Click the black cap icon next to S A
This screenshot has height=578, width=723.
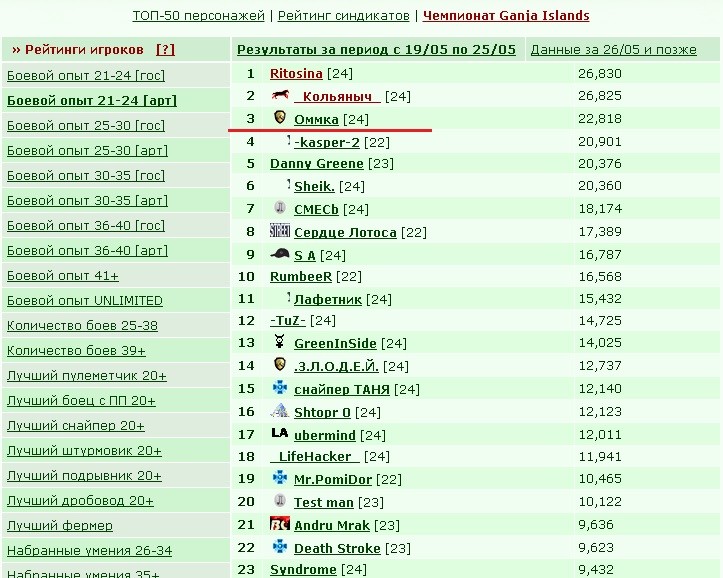(280, 254)
